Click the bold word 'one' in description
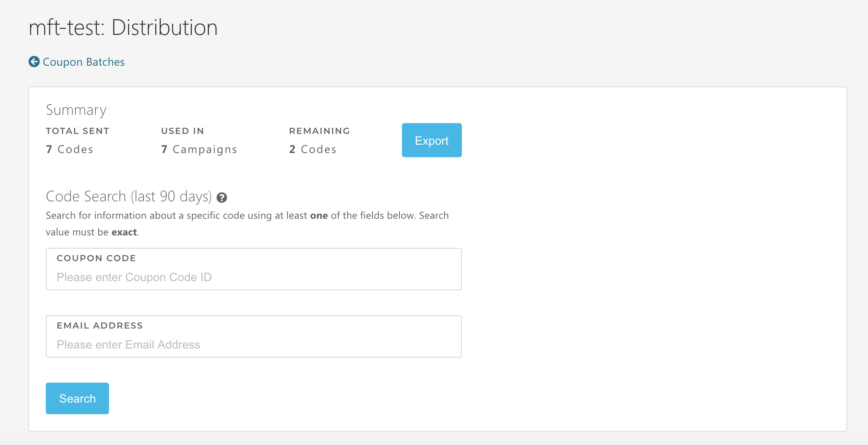The height and width of the screenshot is (445, 868). coord(319,215)
